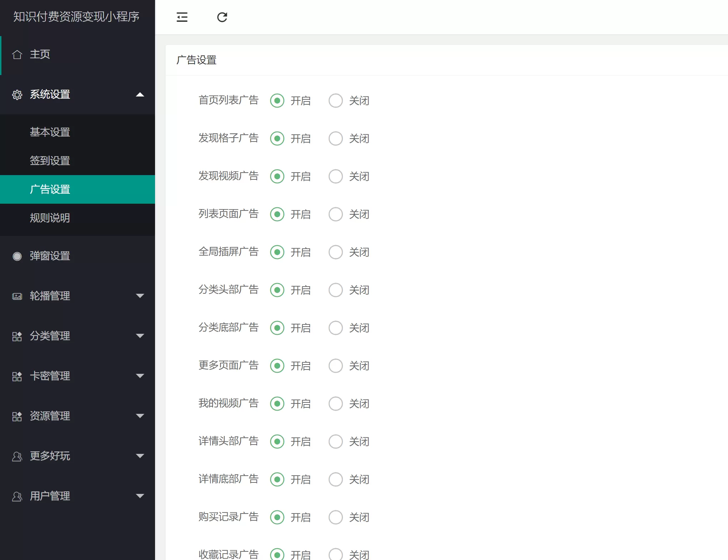
Task: Select 关闭 for 首页列表广告
Action: pos(335,101)
